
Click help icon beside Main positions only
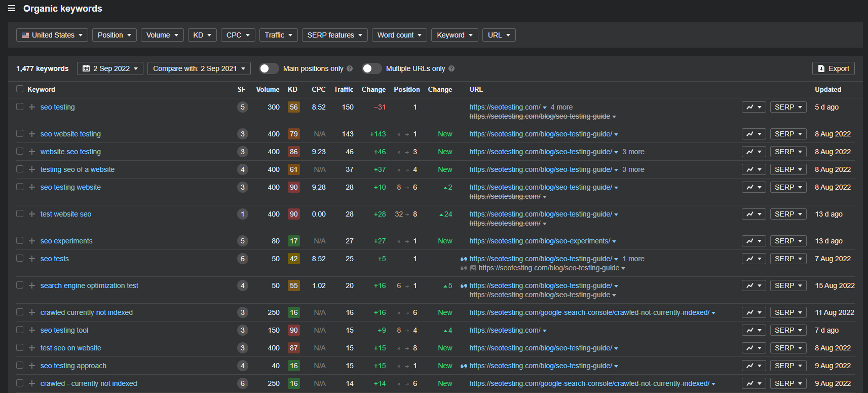[350, 68]
